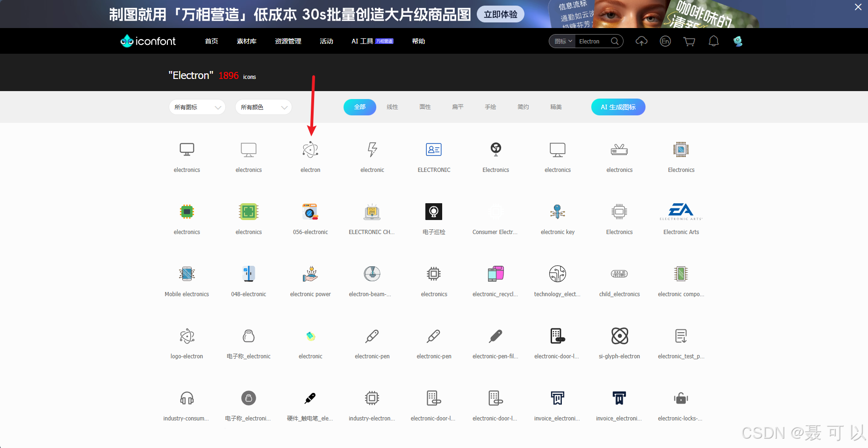Expand the 所有图标 filter dropdown
The width and height of the screenshot is (868, 448).
197,107
